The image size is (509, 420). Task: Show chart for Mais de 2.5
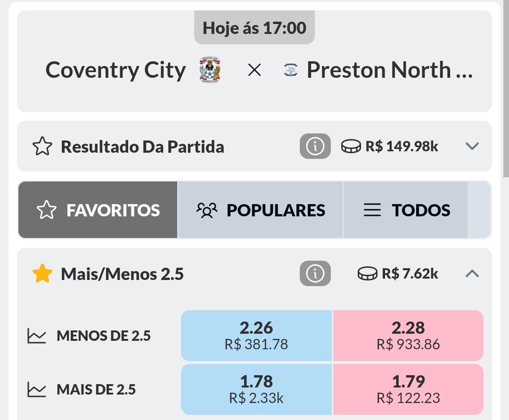click(37, 390)
